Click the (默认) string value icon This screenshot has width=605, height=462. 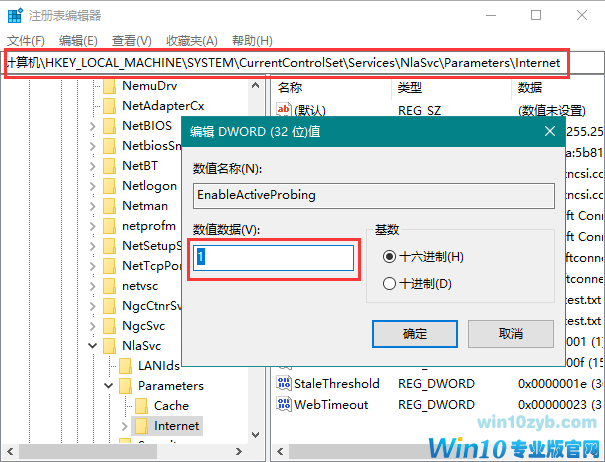(x=284, y=110)
